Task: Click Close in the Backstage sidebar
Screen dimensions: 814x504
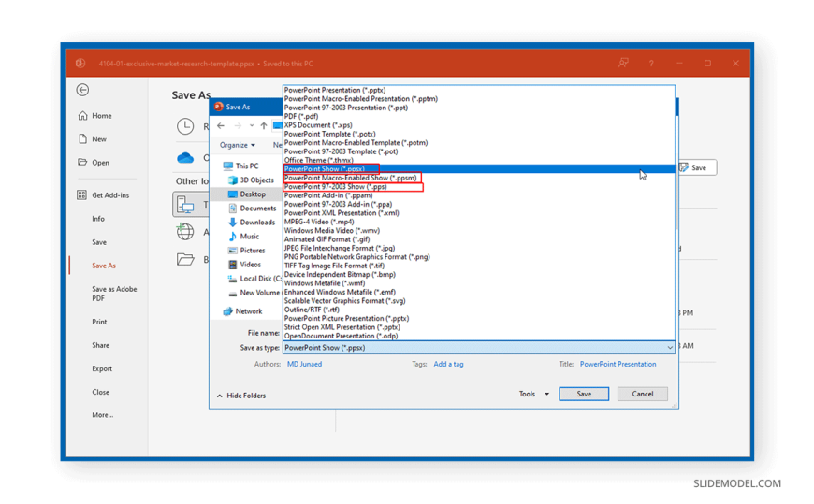Action: [x=101, y=392]
